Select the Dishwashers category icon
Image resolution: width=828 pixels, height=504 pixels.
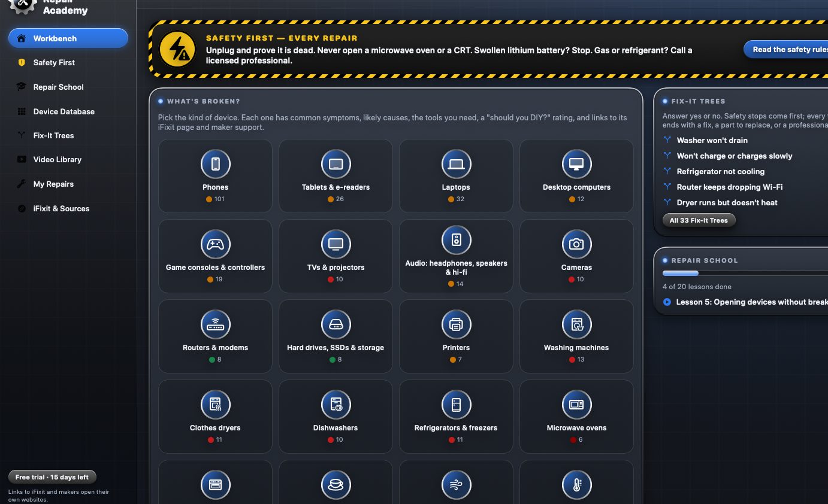click(336, 405)
